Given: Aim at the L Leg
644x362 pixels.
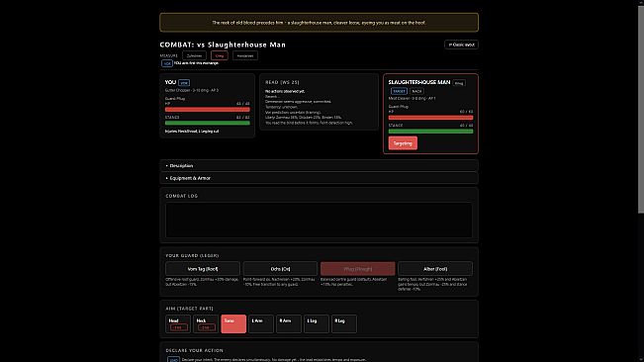Looking at the screenshot, I should pyautogui.click(x=317, y=323).
